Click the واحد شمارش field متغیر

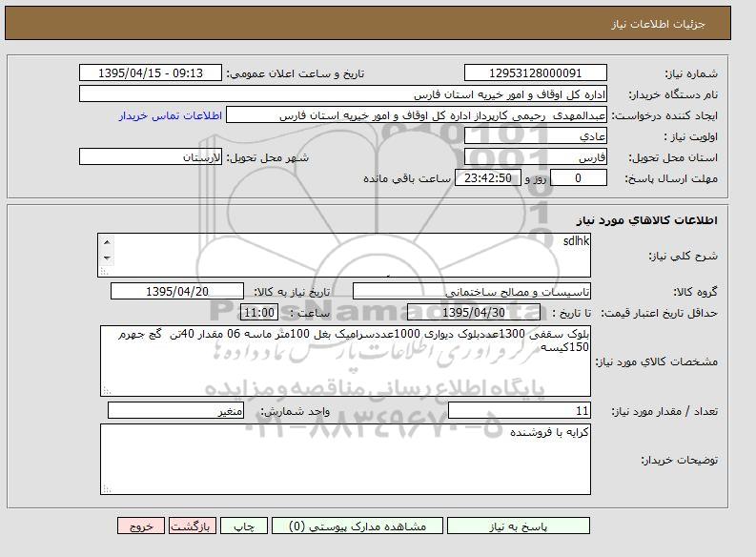pyautogui.click(x=175, y=410)
